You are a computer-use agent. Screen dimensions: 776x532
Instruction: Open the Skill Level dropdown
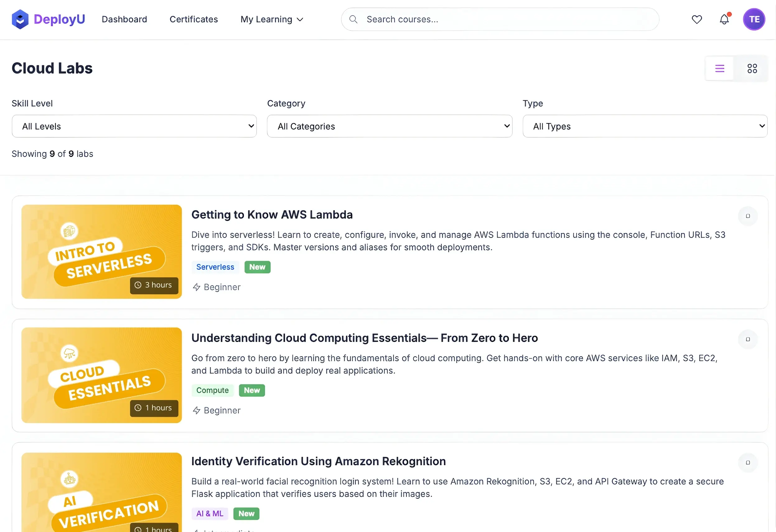pyautogui.click(x=134, y=126)
